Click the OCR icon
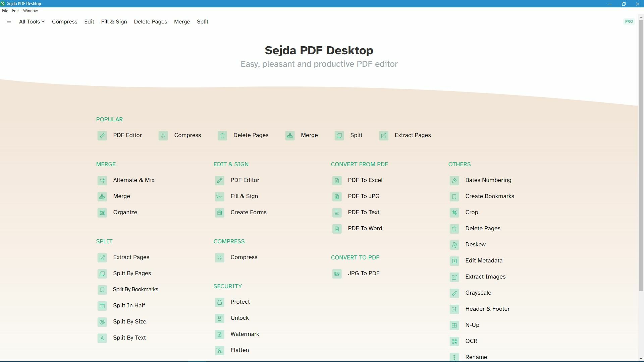This screenshot has width=644, height=362. coord(454,342)
